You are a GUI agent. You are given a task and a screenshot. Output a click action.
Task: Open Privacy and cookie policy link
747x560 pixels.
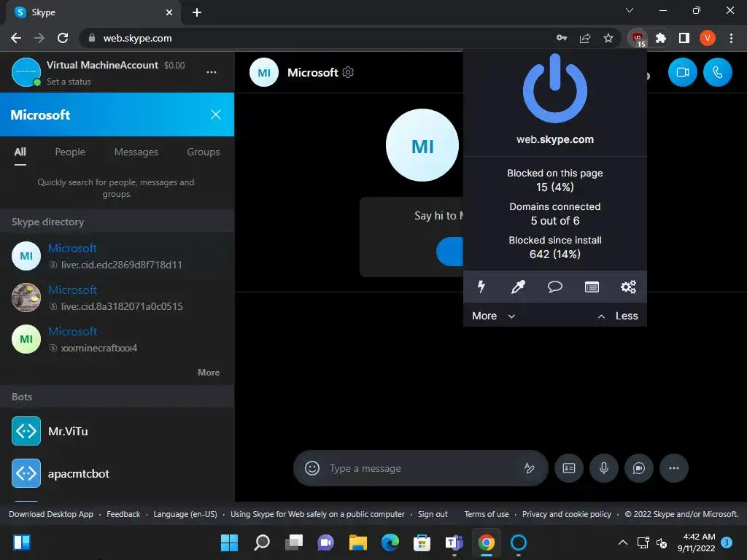[566, 514]
